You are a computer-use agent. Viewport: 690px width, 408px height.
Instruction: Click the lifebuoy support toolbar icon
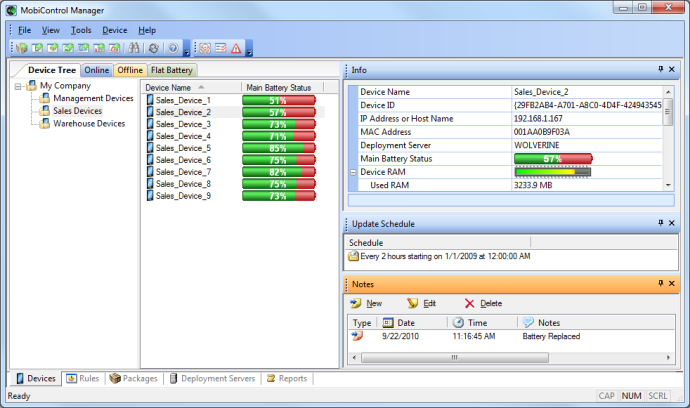pyautogui.click(x=205, y=48)
